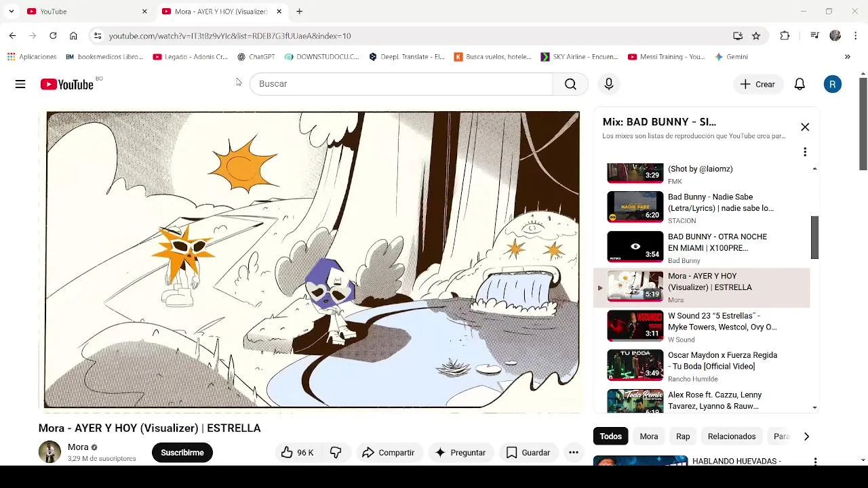The image size is (868, 488).
Task: Open the DeepL Translate bookmark
Action: (407, 57)
